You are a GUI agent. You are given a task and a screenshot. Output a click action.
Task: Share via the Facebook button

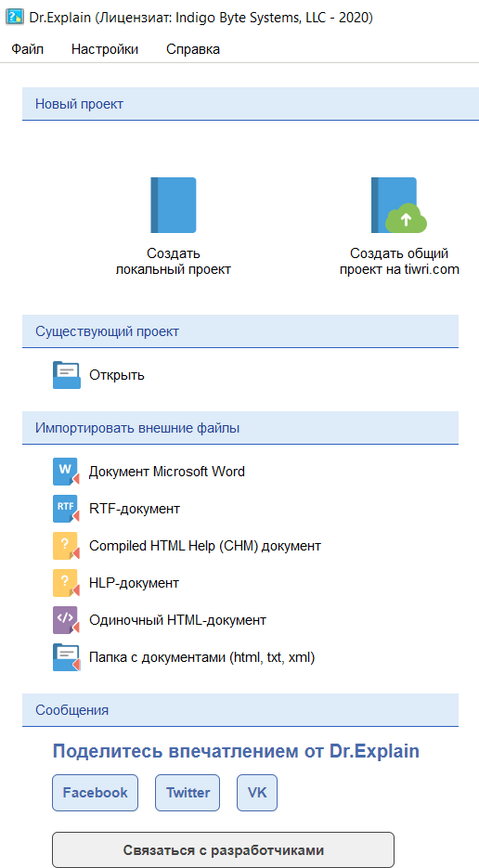(96, 793)
